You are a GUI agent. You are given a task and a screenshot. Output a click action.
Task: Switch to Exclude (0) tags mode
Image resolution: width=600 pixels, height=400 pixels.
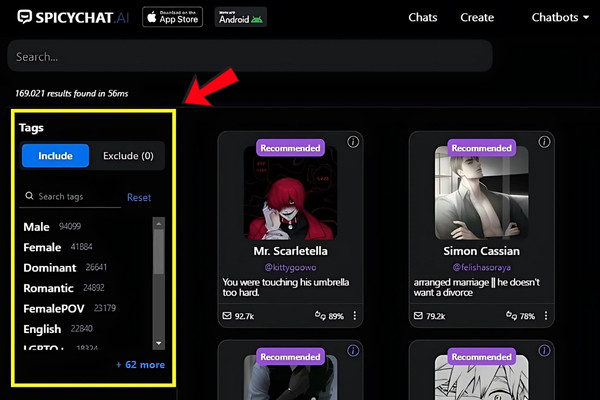128,156
